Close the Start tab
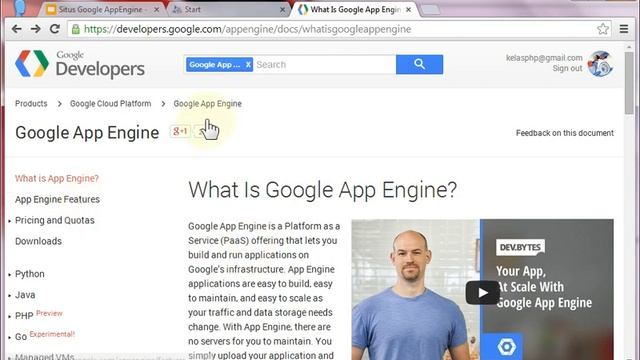Screen dimensions: 640x360 (x=282, y=9)
